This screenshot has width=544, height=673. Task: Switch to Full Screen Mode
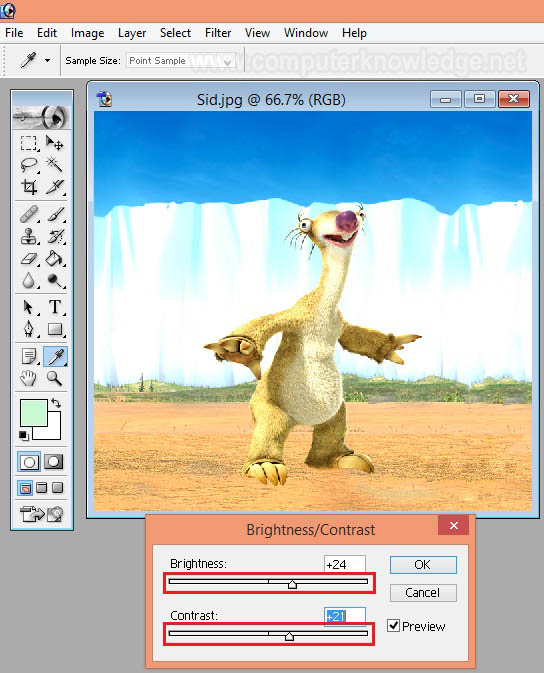coord(58,488)
